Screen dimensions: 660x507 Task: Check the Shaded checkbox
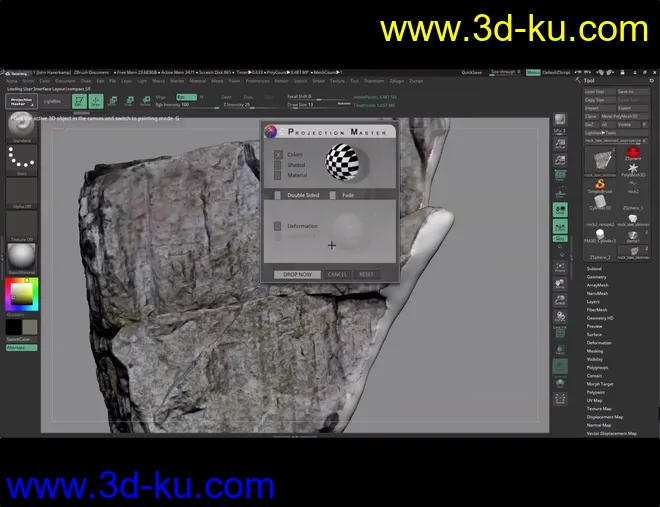(278, 165)
